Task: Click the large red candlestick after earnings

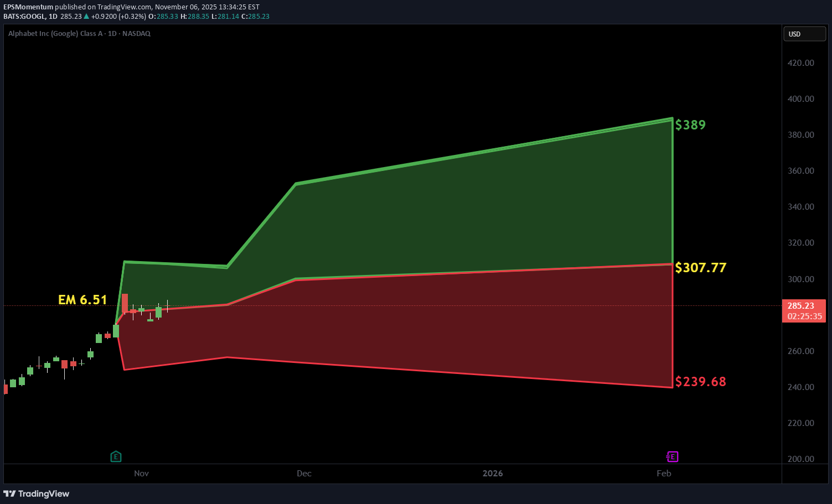Action: [125, 303]
